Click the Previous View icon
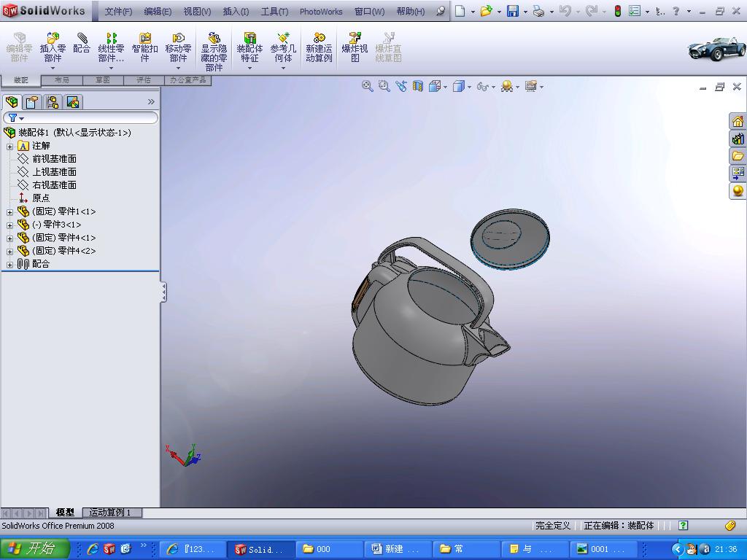Image resolution: width=747 pixels, height=560 pixels. (401, 86)
